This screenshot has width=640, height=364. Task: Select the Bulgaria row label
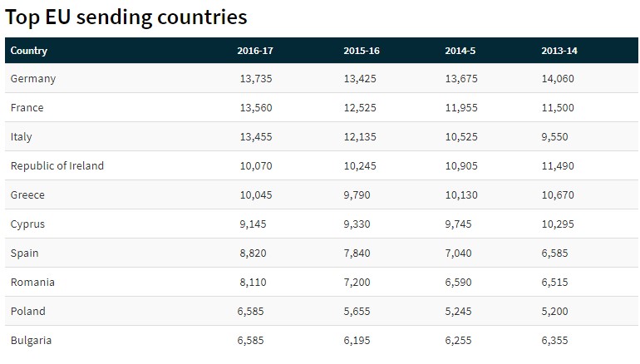31,341
